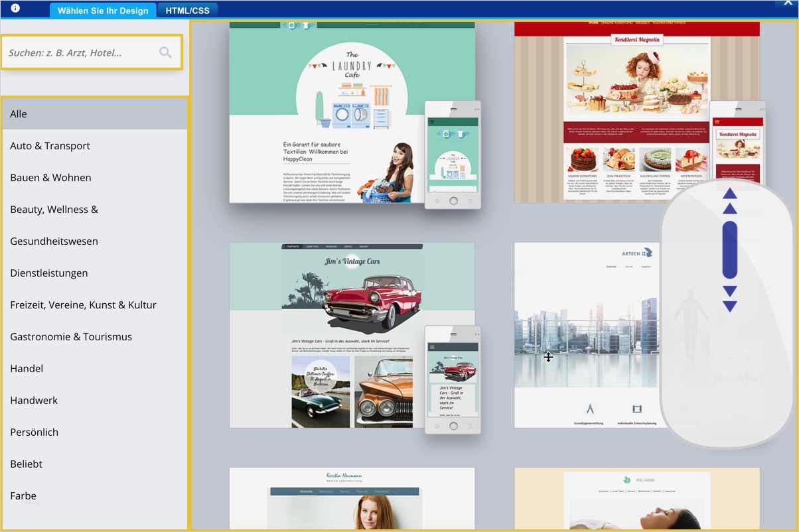Select Gastronomie & Tourismus category
The width and height of the screenshot is (799, 532).
click(x=95, y=337)
